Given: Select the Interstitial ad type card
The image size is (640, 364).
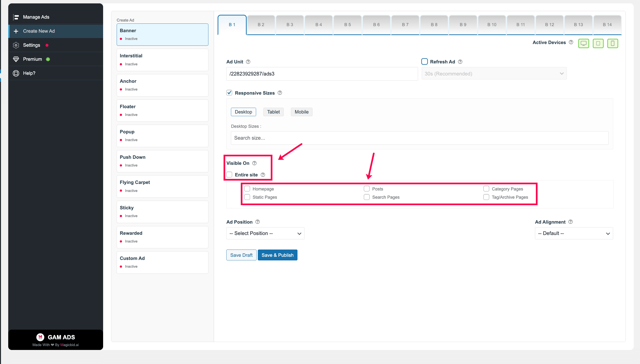Looking at the screenshot, I should tap(162, 60).
